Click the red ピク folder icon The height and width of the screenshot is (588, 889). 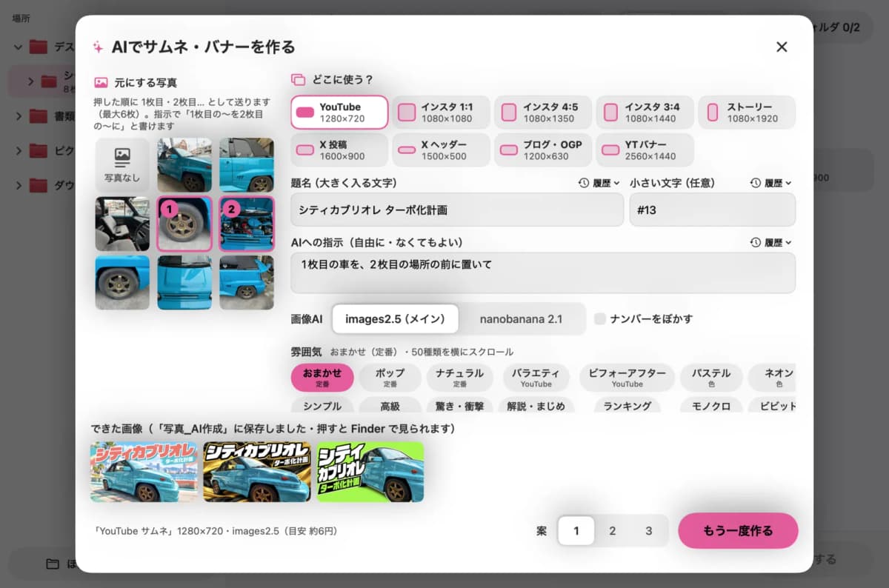(39, 151)
